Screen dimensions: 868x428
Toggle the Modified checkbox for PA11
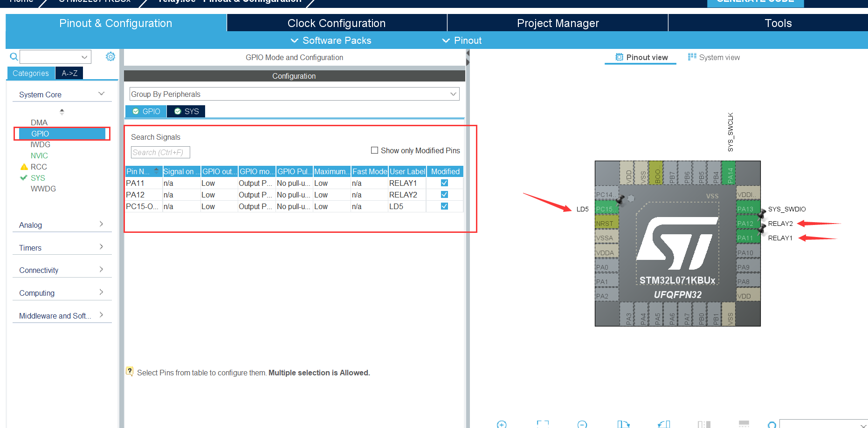444,183
